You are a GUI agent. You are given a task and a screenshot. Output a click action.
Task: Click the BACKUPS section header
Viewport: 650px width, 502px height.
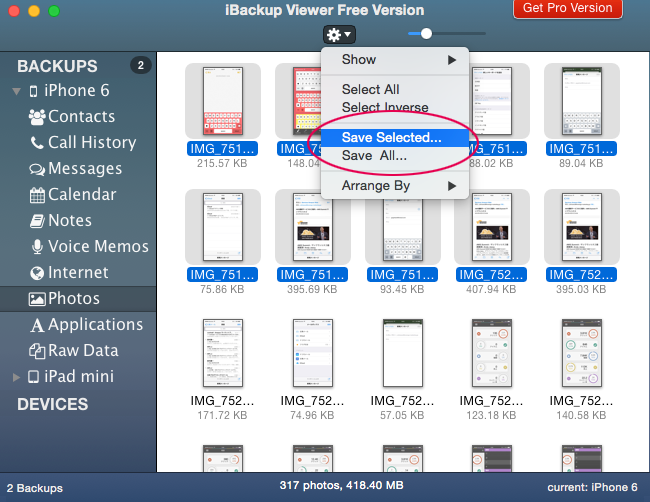tap(57, 66)
